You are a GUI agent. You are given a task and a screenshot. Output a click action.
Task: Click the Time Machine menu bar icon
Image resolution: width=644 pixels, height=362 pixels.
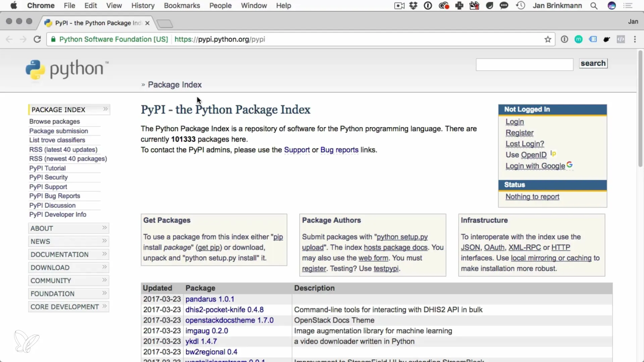coord(521,6)
